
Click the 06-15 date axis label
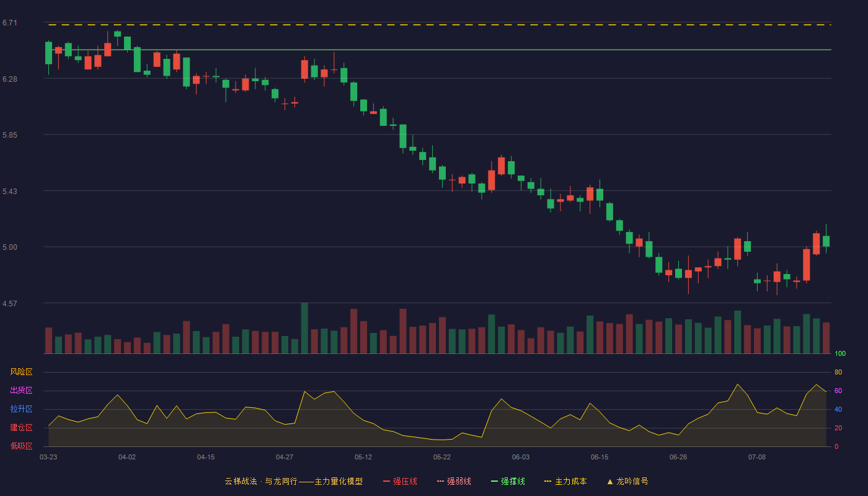point(600,457)
